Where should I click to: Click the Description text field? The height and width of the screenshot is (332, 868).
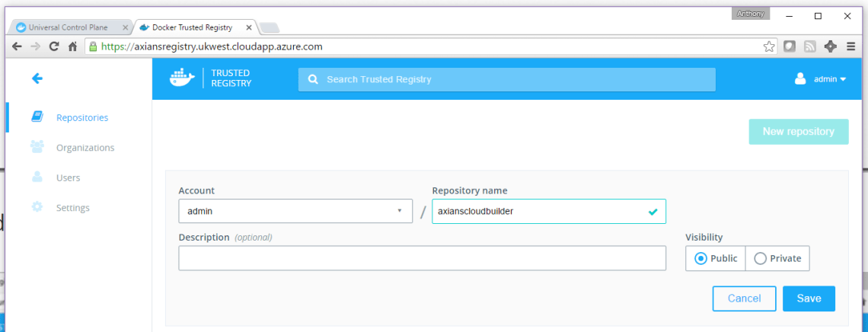coord(422,258)
